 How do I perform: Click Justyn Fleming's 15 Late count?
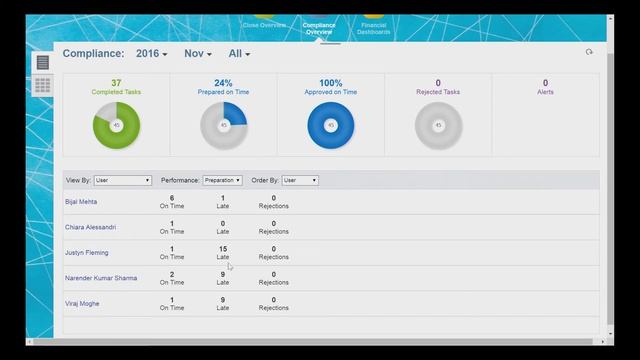point(223,249)
